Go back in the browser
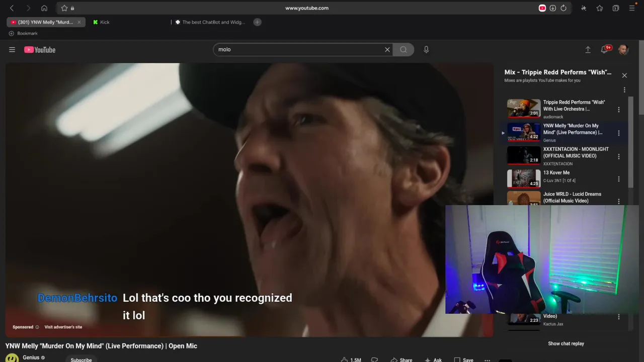The height and width of the screenshot is (362, 644). click(12, 8)
